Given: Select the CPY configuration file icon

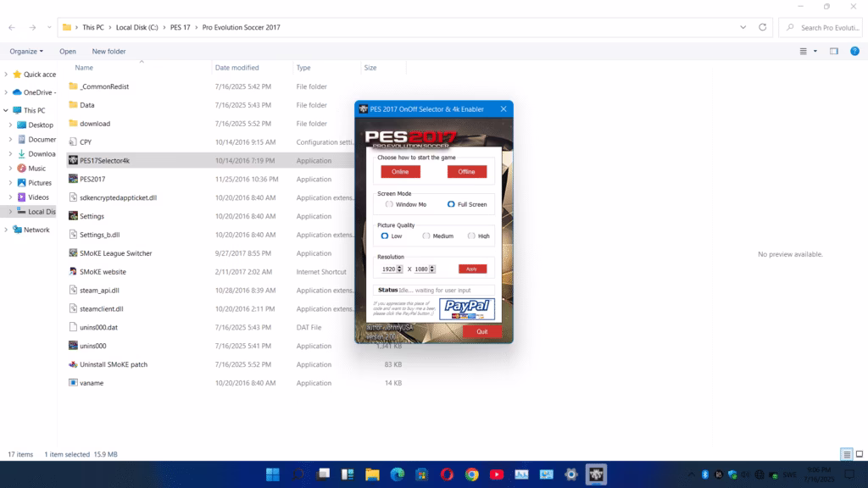Looking at the screenshot, I should coord(73,141).
